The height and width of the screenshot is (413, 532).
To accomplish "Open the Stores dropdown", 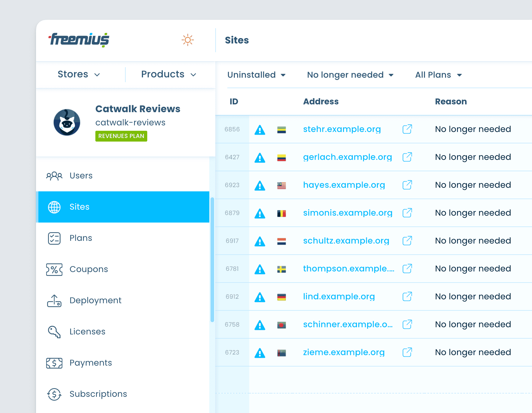I will [79, 74].
